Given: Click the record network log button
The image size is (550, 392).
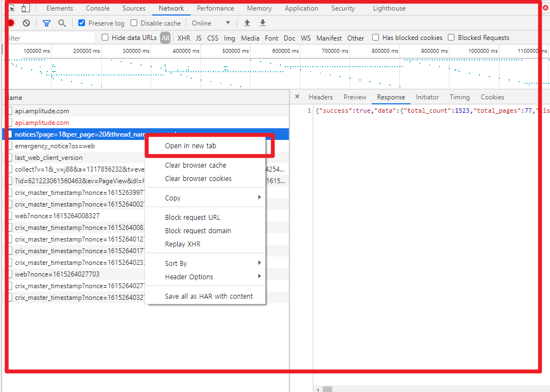Looking at the screenshot, I should pos(11,23).
